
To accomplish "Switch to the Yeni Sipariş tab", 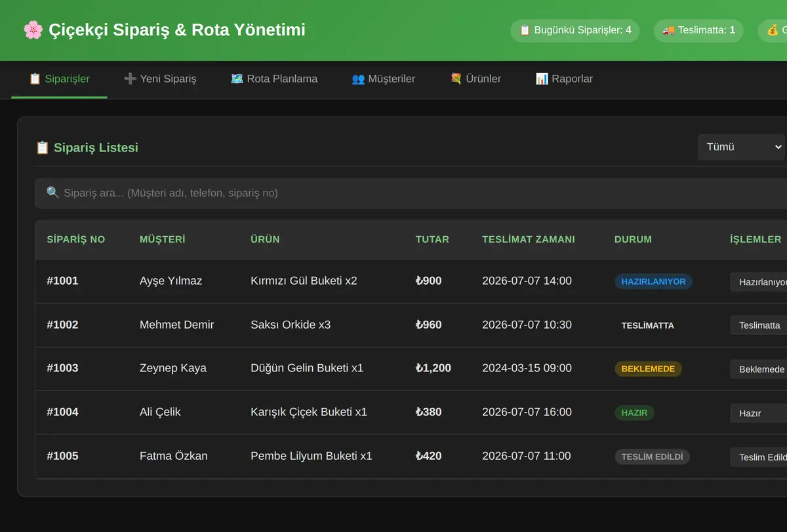I will click(x=160, y=79).
